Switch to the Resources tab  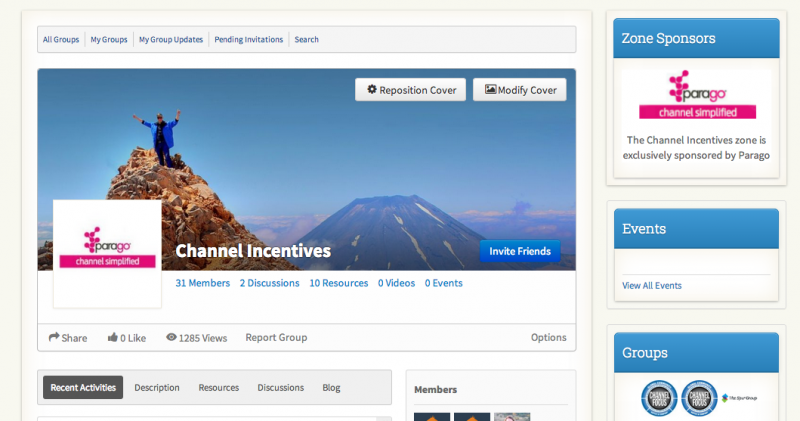(x=218, y=387)
